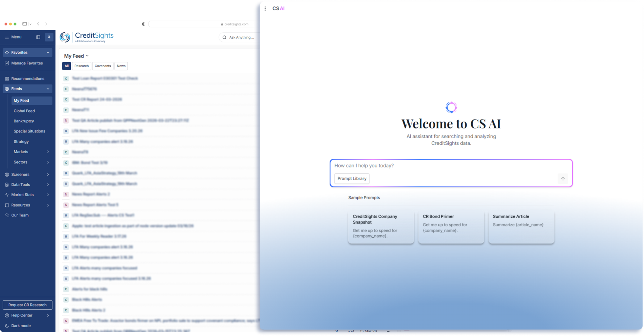This screenshot has height=336, width=644.
Task: Click the Request CR Research button
Action: (27, 305)
